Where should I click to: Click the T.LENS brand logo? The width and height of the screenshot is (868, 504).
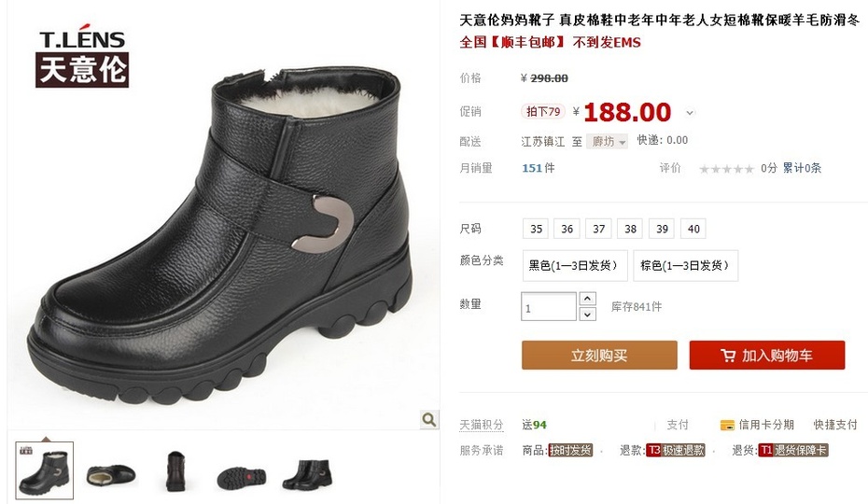click(x=82, y=55)
